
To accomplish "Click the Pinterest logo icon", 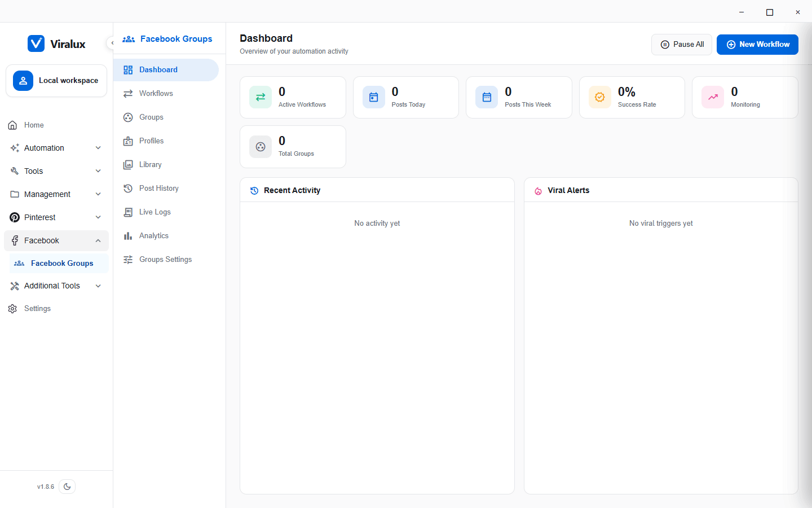I will [x=15, y=217].
